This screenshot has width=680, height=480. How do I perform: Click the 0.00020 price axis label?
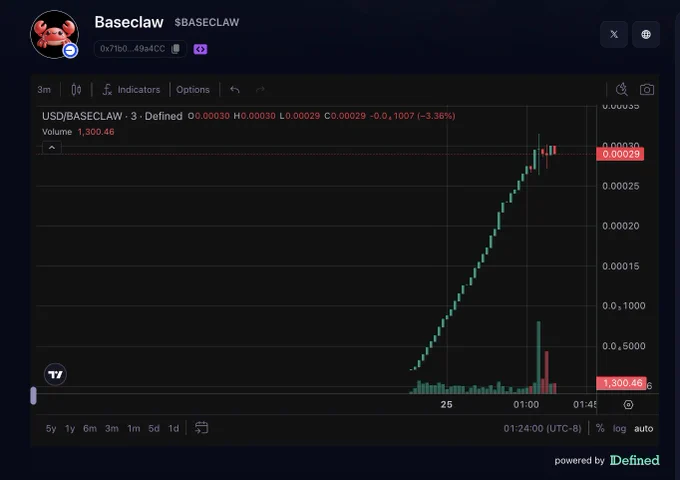coord(621,226)
